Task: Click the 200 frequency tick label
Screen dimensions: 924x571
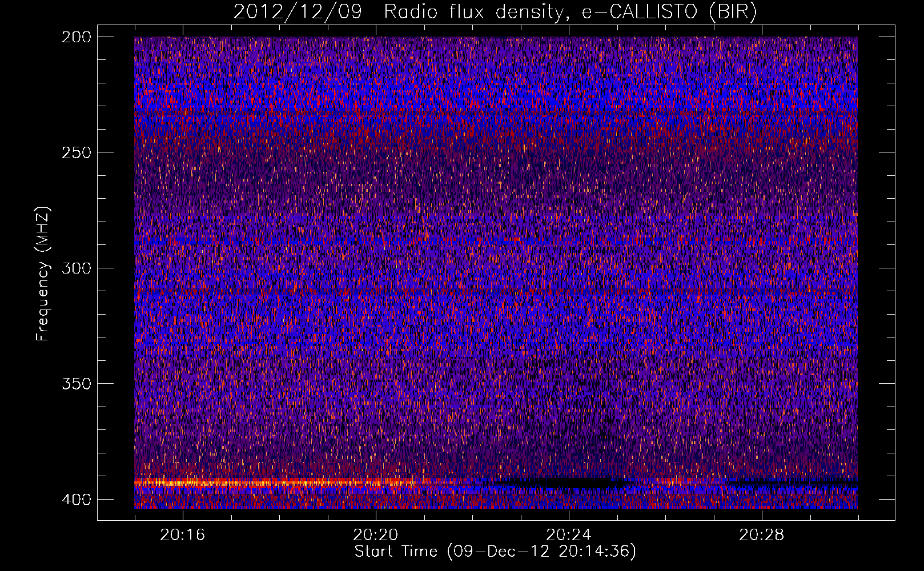Action: [x=76, y=37]
